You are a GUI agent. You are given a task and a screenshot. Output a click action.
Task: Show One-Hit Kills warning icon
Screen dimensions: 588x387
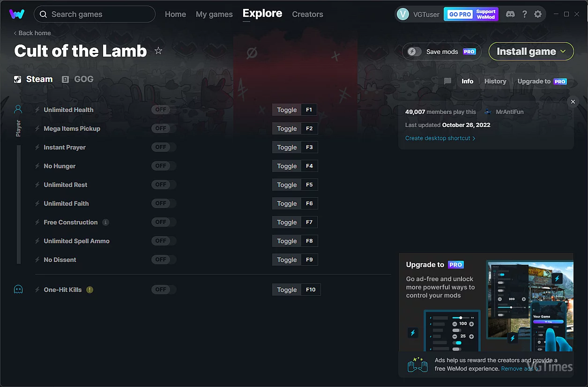pyautogui.click(x=89, y=290)
